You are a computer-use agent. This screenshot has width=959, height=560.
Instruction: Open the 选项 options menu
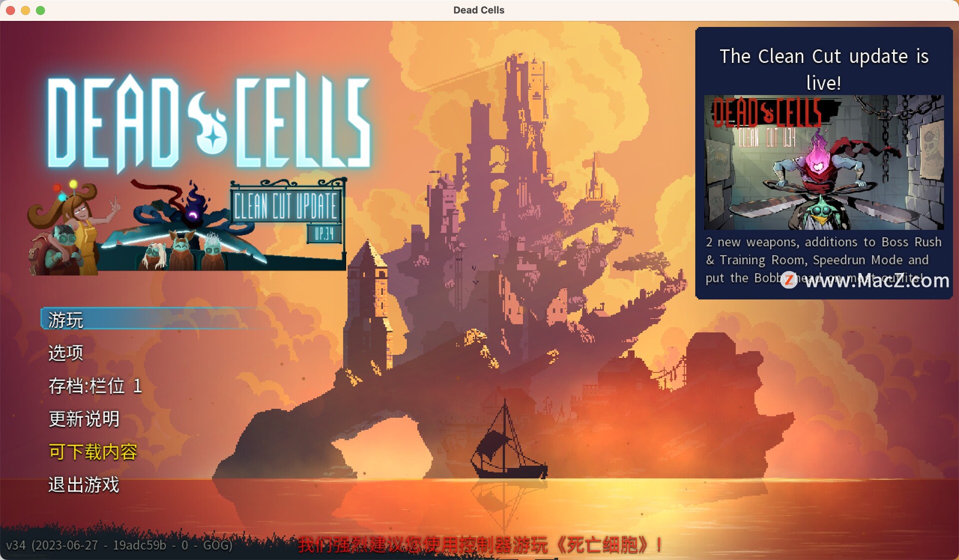[66, 353]
